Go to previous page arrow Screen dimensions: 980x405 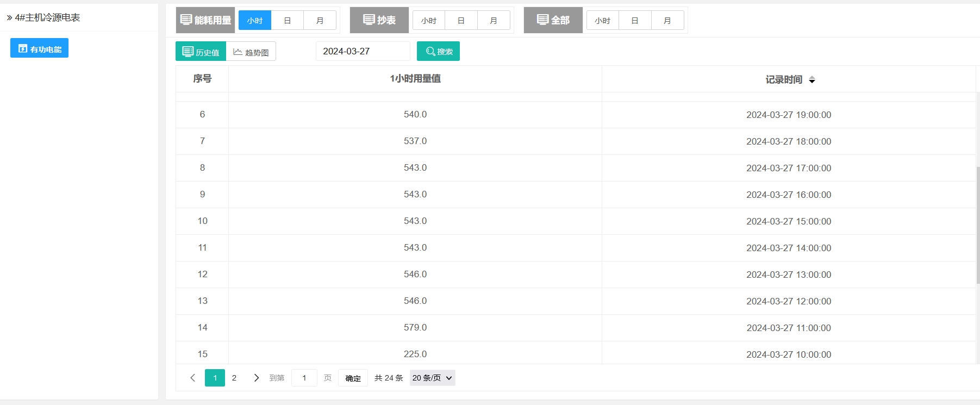192,378
